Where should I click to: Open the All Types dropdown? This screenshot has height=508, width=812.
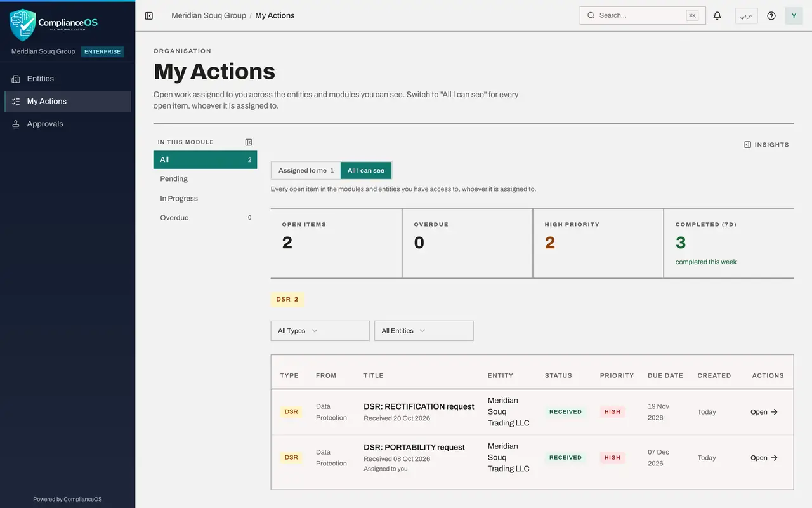coord(320,331)
